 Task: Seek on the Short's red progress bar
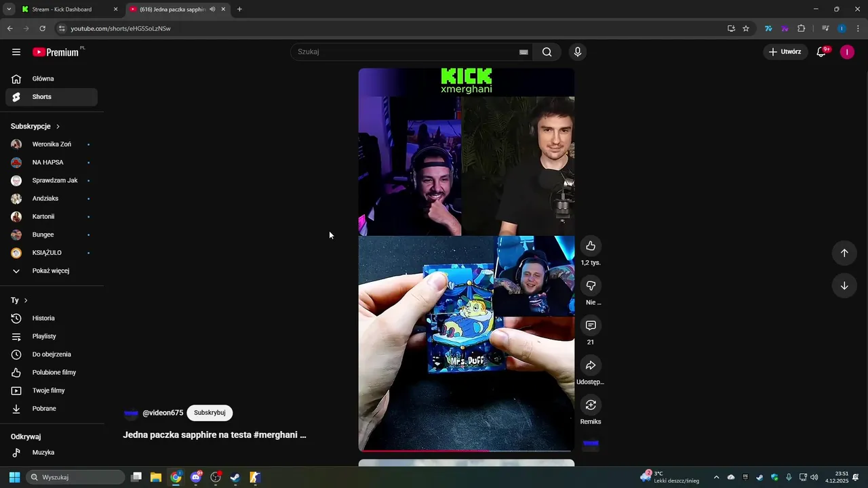[467, 450]
